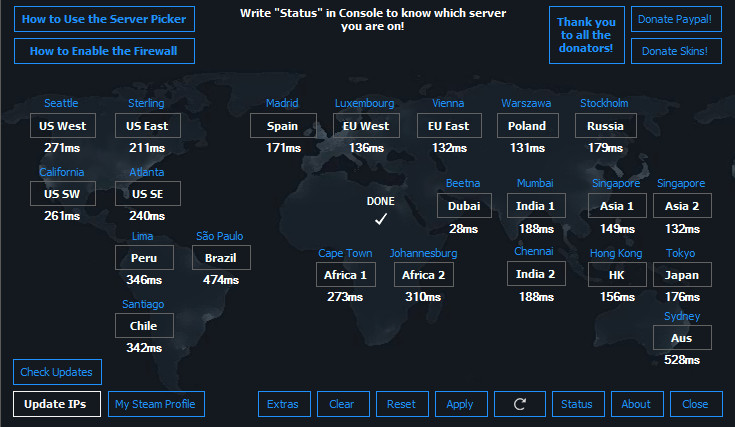
Task: Toggle the HK server
Action: (617, 275)
